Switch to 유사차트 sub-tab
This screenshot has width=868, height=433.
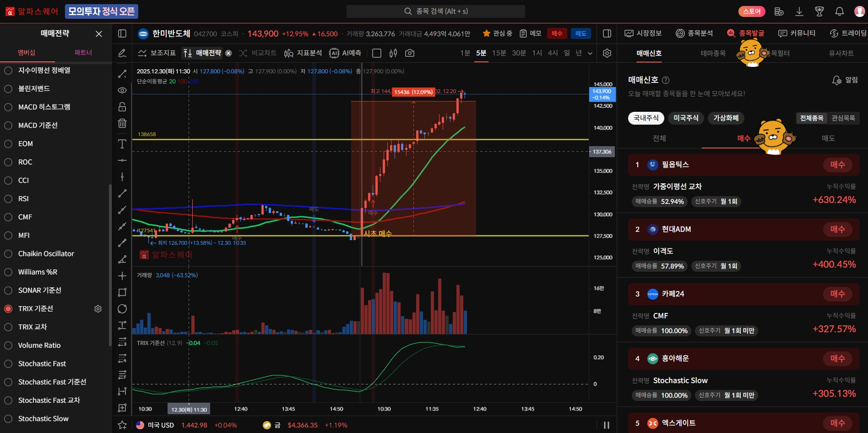(x=841, y=53)
